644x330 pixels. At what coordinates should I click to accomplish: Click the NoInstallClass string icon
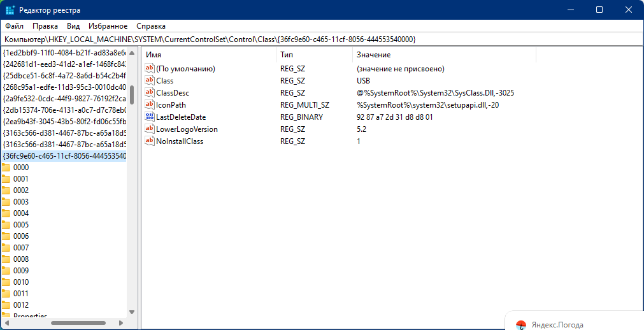pyautogui.click(x=150, y=141)
